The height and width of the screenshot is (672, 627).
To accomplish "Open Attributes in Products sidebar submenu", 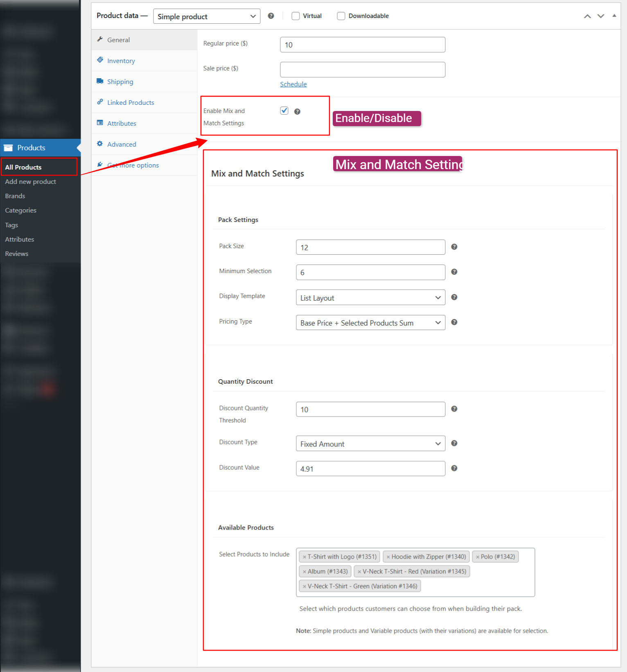I will [x=19, y=239].
